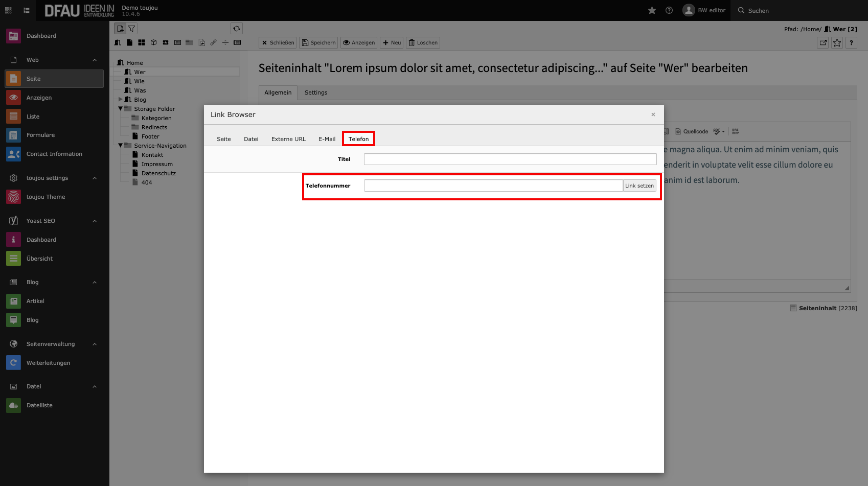The image size is (868, 486).
Task: Open the Dateiliste module
Action: pos(39,405)
